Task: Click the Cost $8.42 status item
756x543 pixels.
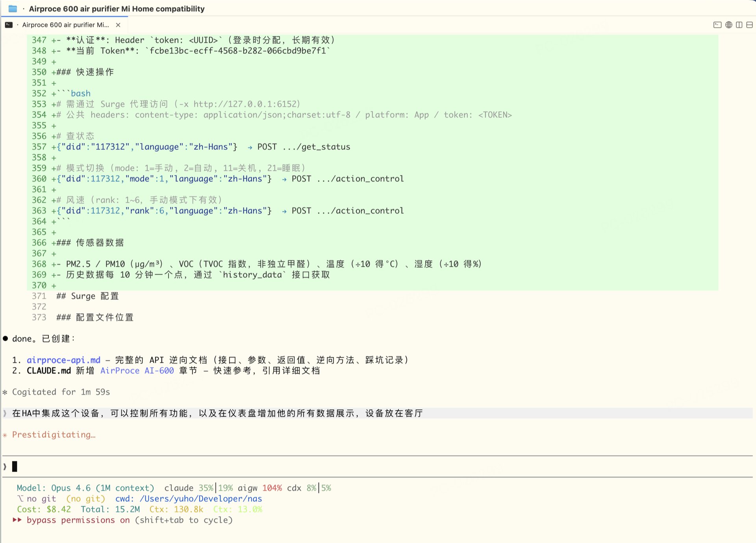Action: tap(44, 510)
